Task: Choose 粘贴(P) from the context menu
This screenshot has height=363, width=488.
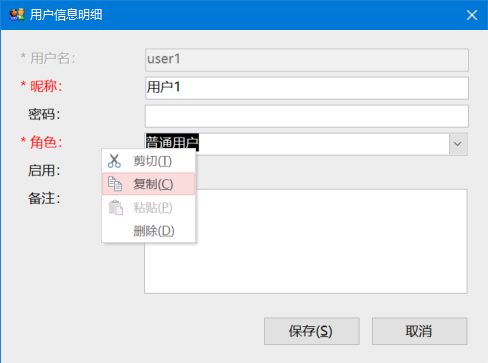Action: coord(149,208)
